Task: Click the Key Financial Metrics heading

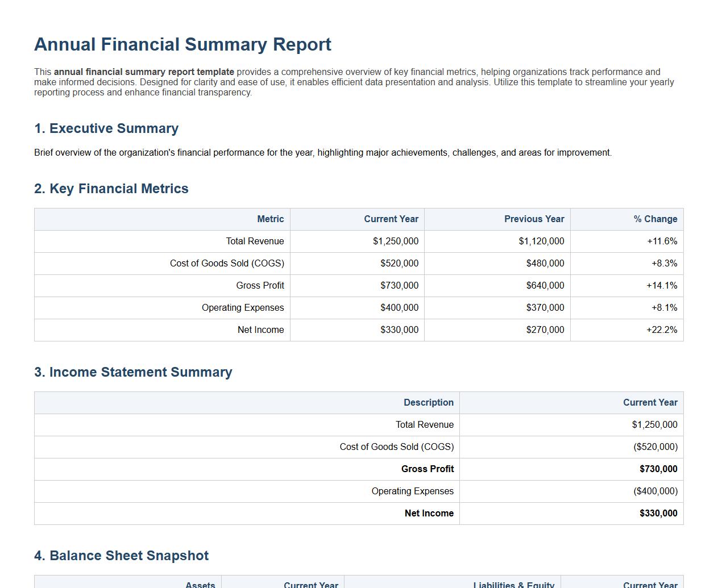Action: pyautogui.click(x=111, y=189)
